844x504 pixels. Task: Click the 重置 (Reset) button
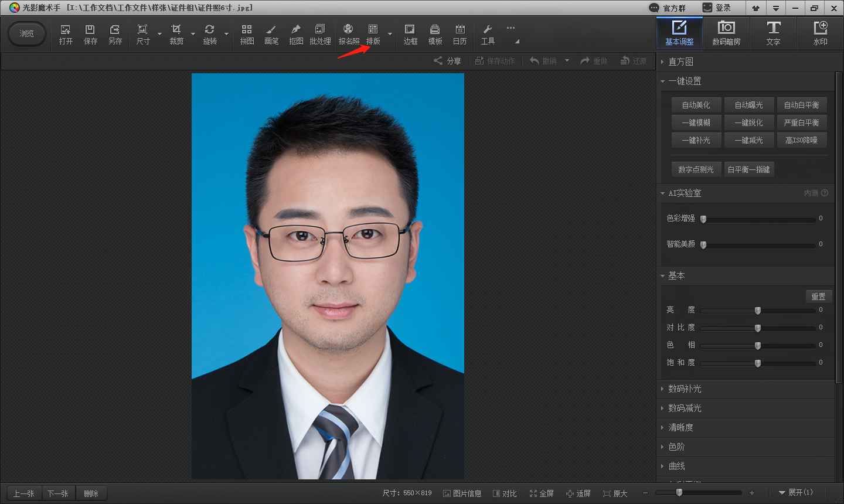(x=818, y=297)
